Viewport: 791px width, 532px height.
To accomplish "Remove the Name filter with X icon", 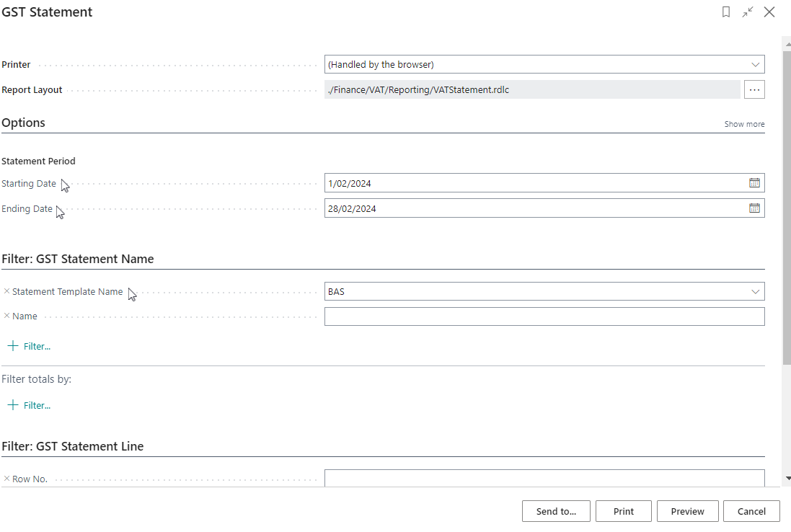I will tap(7, 316).
